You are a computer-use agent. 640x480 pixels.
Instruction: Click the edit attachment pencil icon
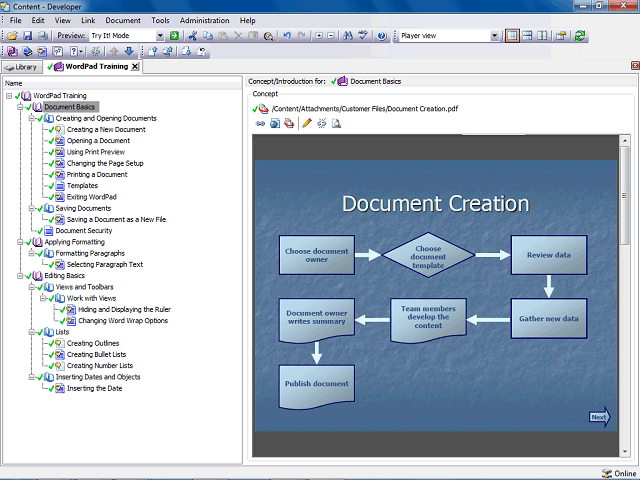[x=307, y=123]
